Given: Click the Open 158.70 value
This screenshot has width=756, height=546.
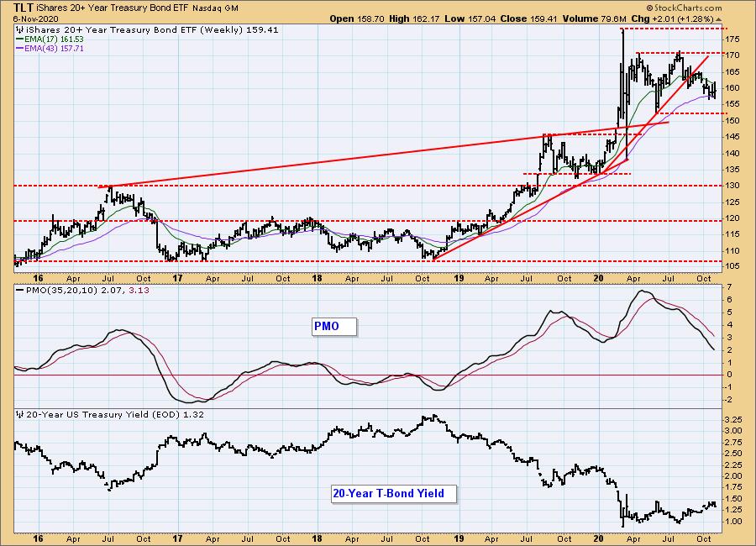Looking at the screenshot, I should click(357, 18).
